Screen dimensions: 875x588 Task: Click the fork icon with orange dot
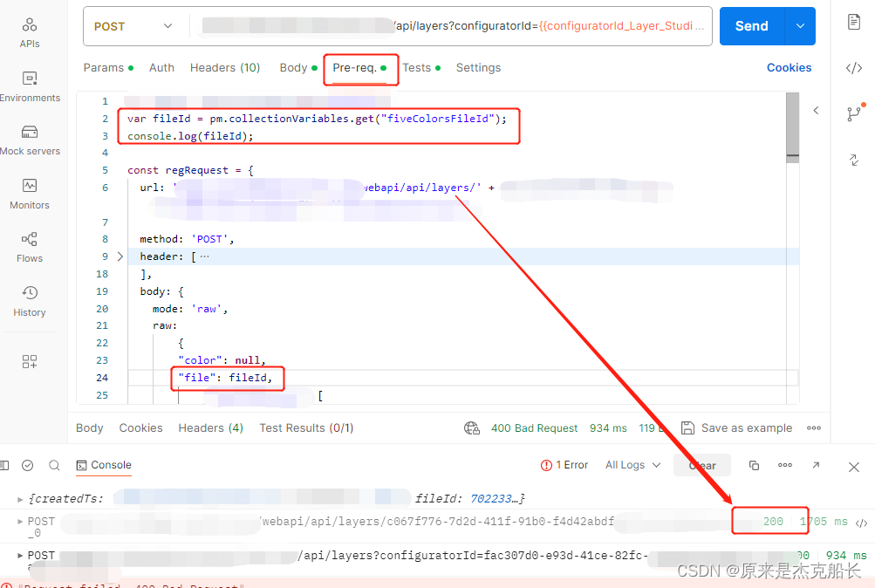click(x=853, y=111)
